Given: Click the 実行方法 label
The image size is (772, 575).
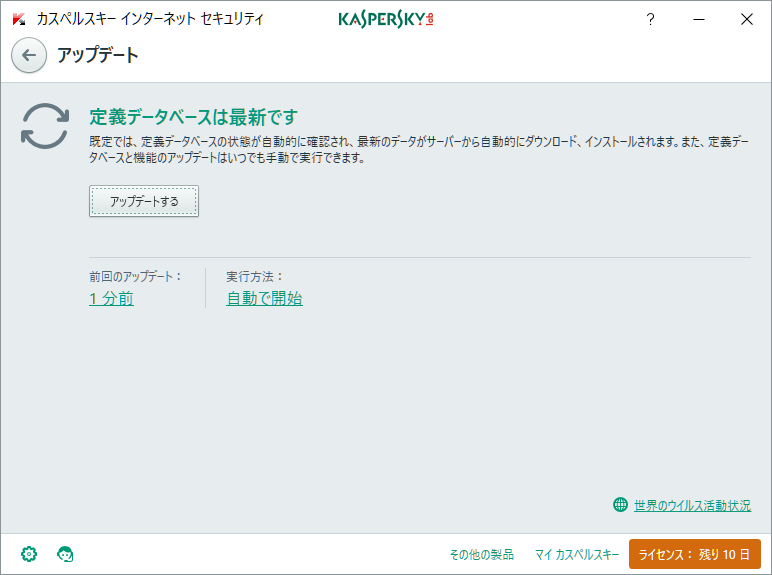Looking at the screenshot, I should [x=255, y=277].
